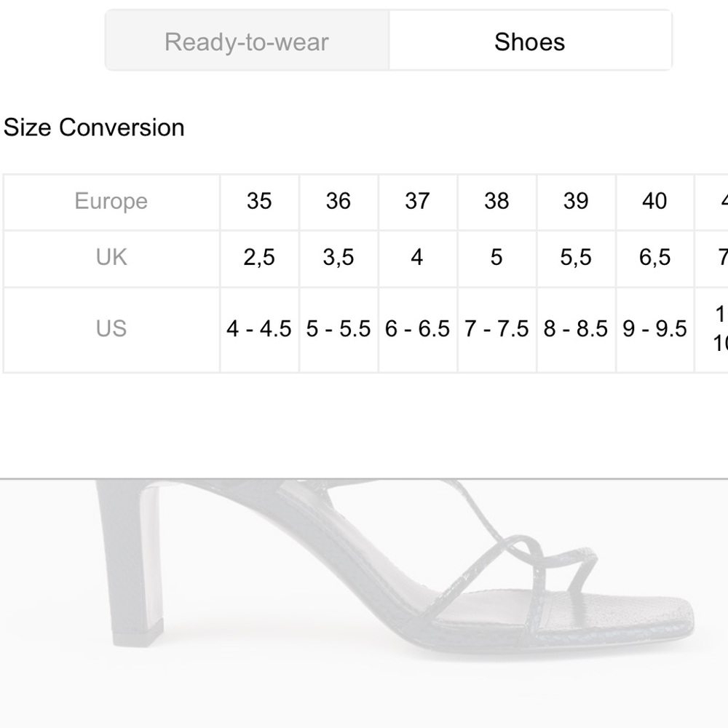The height and width of the screenshot is (728, 728).
Task: Select European size 39 cell
Action: (x=576, y=201)
